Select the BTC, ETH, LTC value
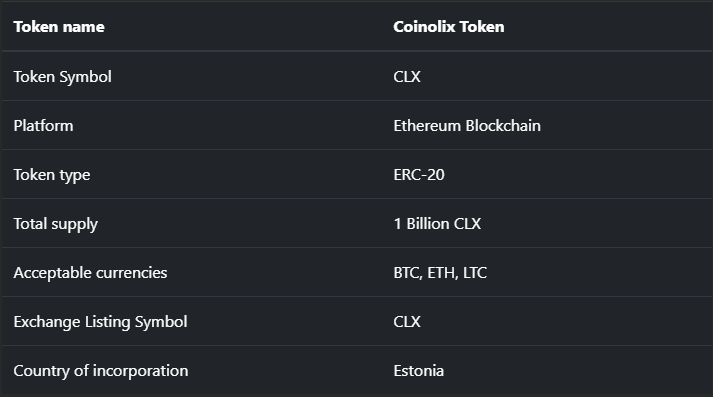 440,273
